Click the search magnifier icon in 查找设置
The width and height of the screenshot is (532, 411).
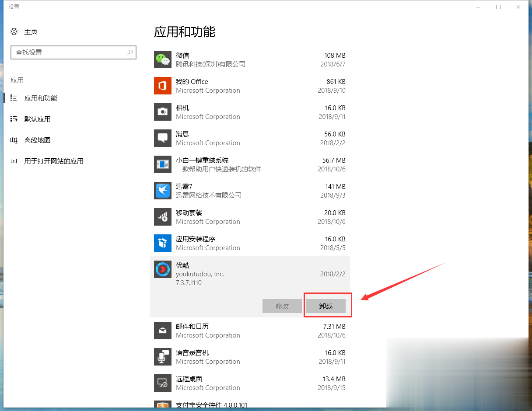130,52
